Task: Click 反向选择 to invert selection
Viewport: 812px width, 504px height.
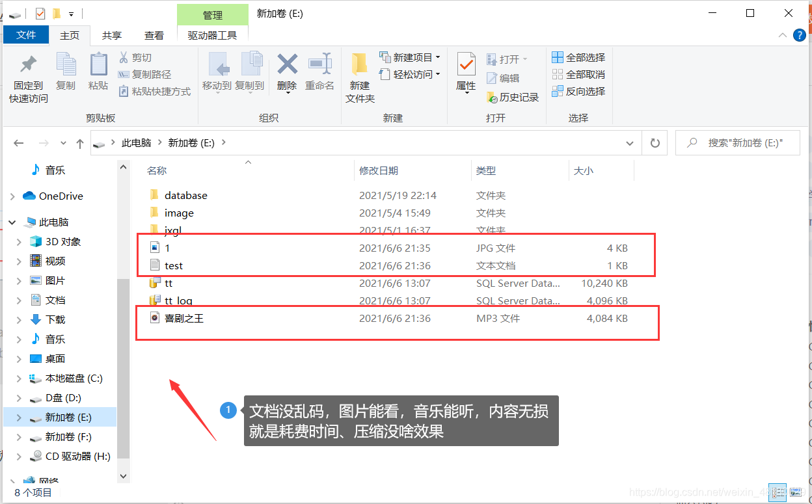Action: point(578,91)
